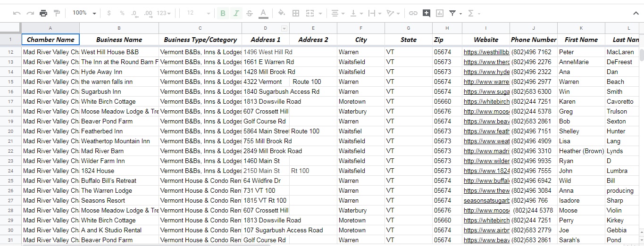Toggle italic formatting
Viewport: 644px width, 246px height.
point(236,13)
